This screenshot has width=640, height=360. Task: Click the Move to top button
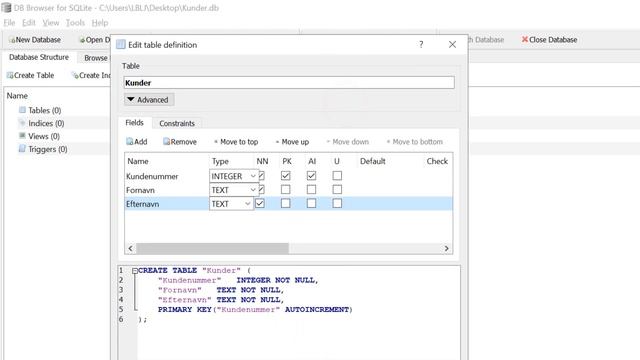pos(236,142)
